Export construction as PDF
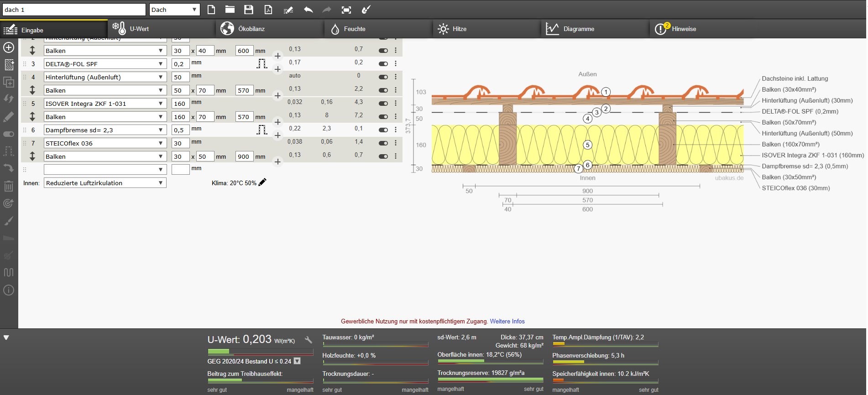This screenshot has height=395, width=868. click(x=268, y=10)
